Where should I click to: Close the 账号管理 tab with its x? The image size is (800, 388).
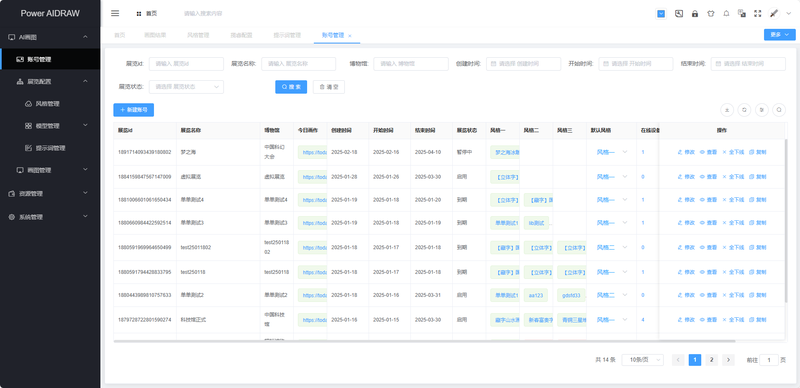(x=349, y=36)
